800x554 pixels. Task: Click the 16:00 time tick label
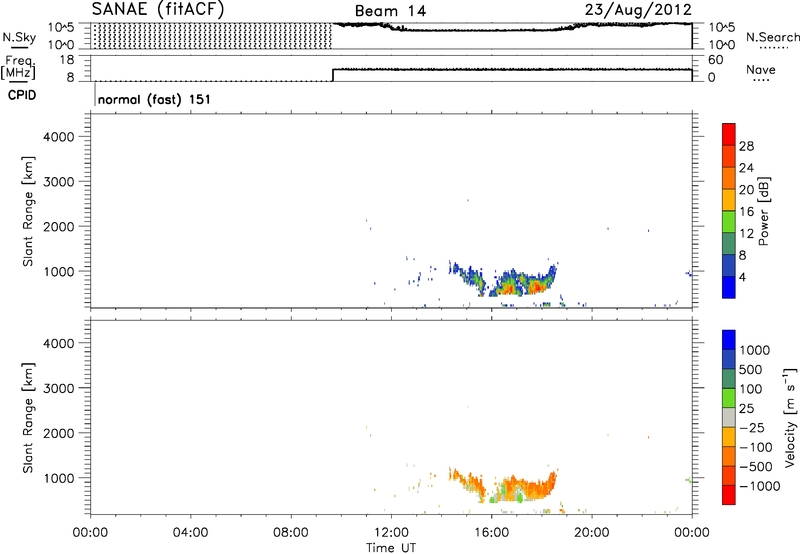(x=491, y=533)
